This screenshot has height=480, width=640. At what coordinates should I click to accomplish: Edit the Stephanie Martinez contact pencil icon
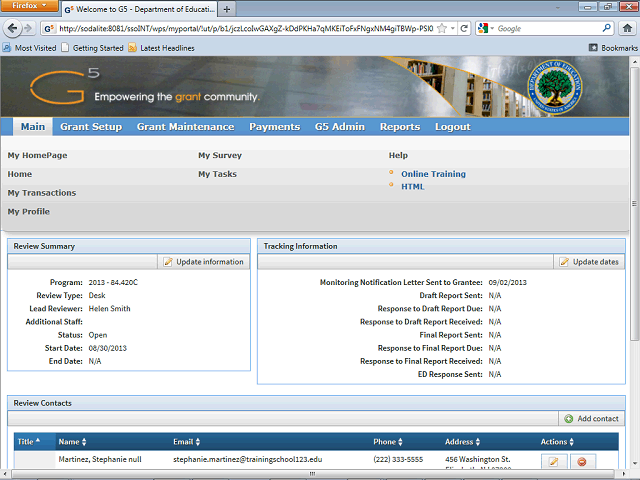click(554, 461)
